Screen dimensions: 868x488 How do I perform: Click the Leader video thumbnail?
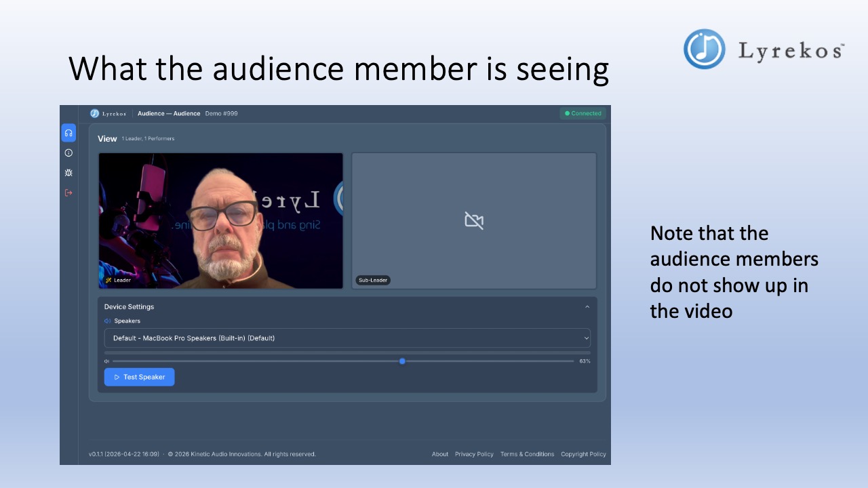220,220
